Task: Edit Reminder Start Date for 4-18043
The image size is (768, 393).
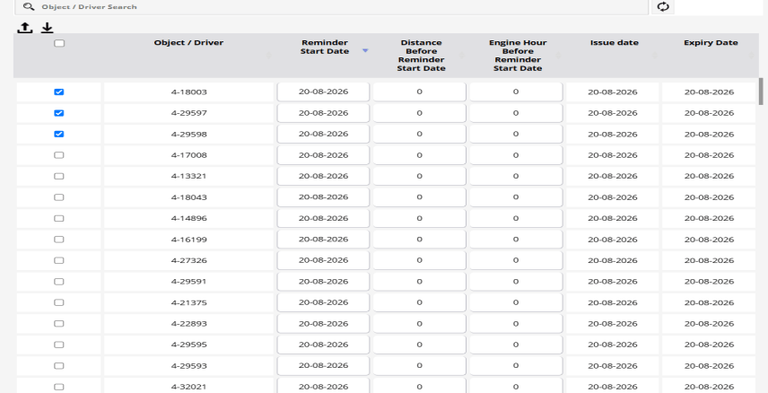Action: click(x=323, y=197)
